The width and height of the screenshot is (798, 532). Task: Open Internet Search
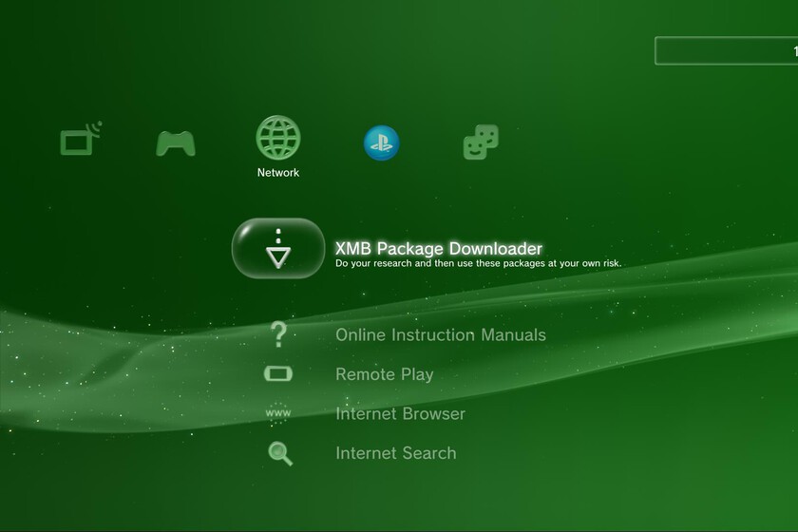click(x=396, y=453)
